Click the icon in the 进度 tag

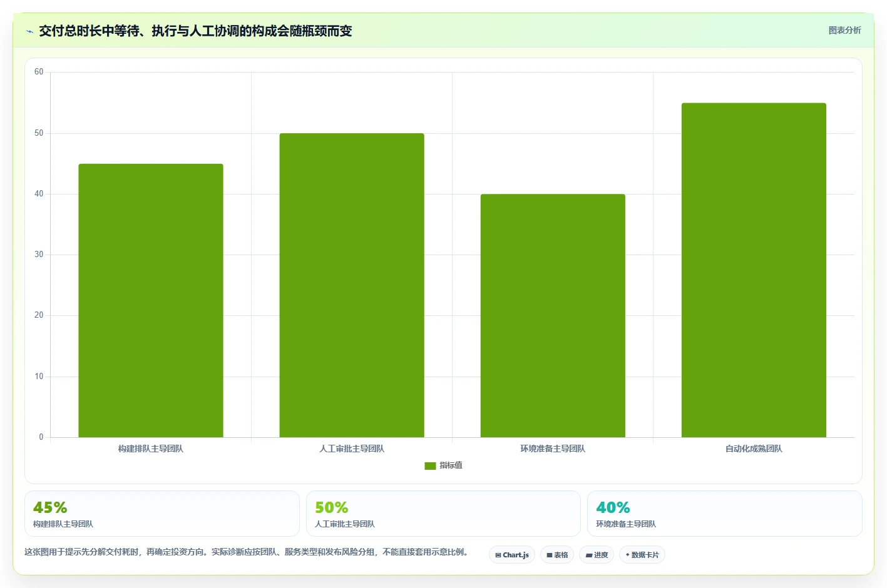coord(589,555)
